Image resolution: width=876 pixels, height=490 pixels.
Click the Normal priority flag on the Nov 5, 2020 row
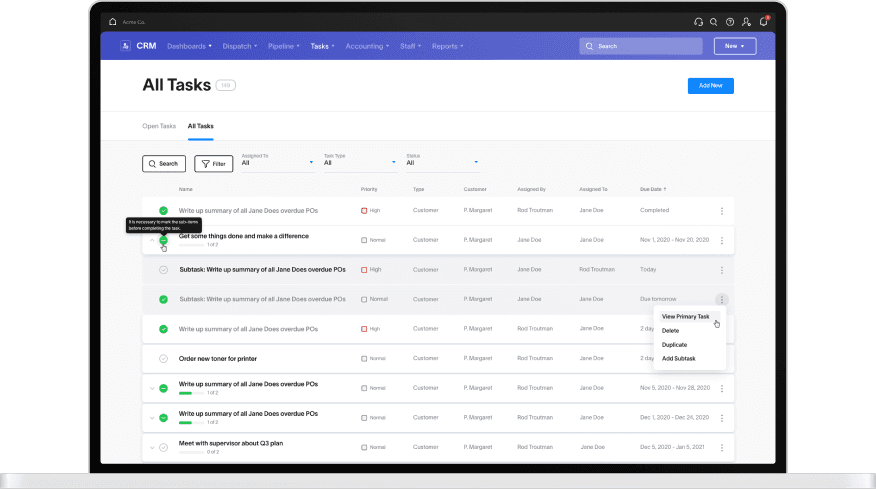[364, 388]
